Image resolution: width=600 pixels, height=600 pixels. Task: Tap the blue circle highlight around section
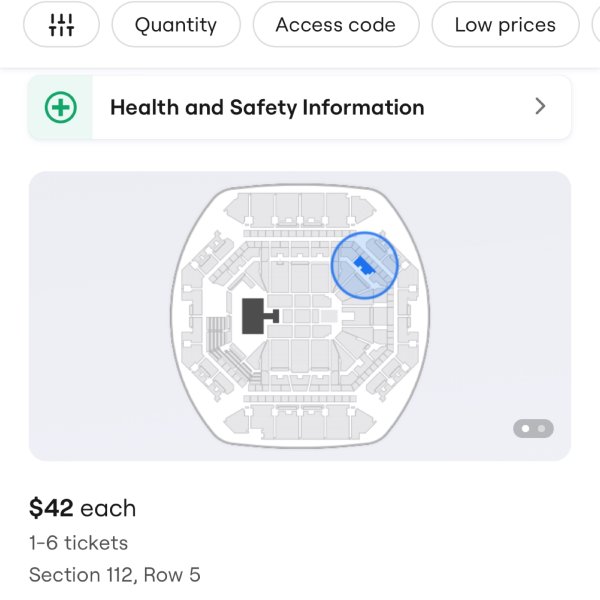pyautogui.click(x=364, y=265)
